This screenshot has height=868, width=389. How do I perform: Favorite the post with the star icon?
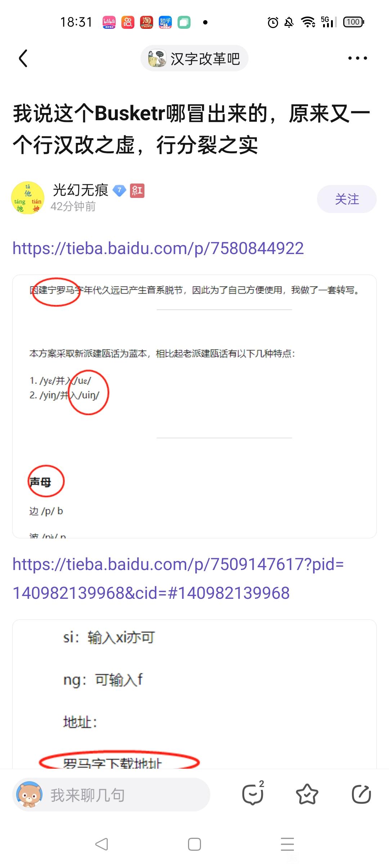coord(307,795)
